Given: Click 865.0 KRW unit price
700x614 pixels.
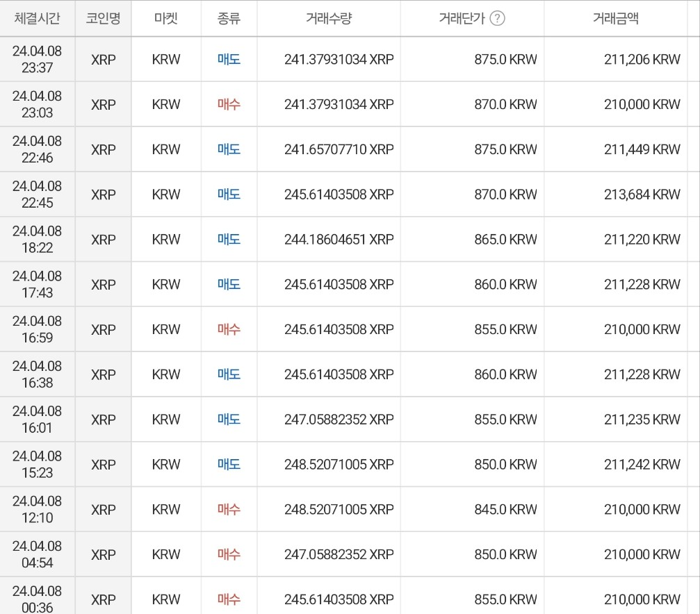Looking at the screenshot, I should pos(505,240).
